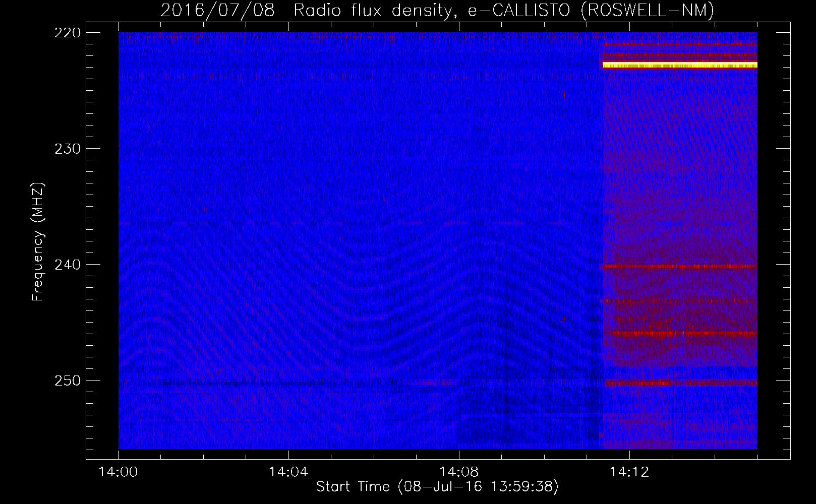Select the 240 frequency axis label
The width and height of the screenshot is (816, 504).
pyautogui.click(x=67, y=265)
